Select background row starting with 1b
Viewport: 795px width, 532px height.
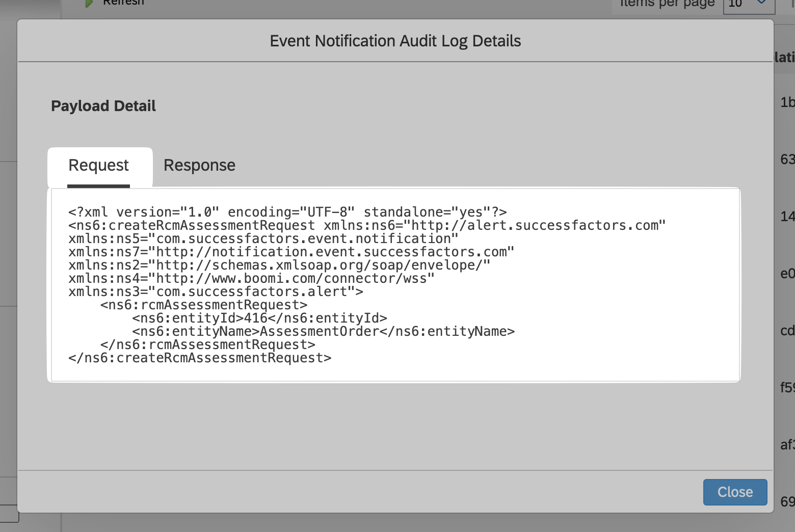(787, 102)
